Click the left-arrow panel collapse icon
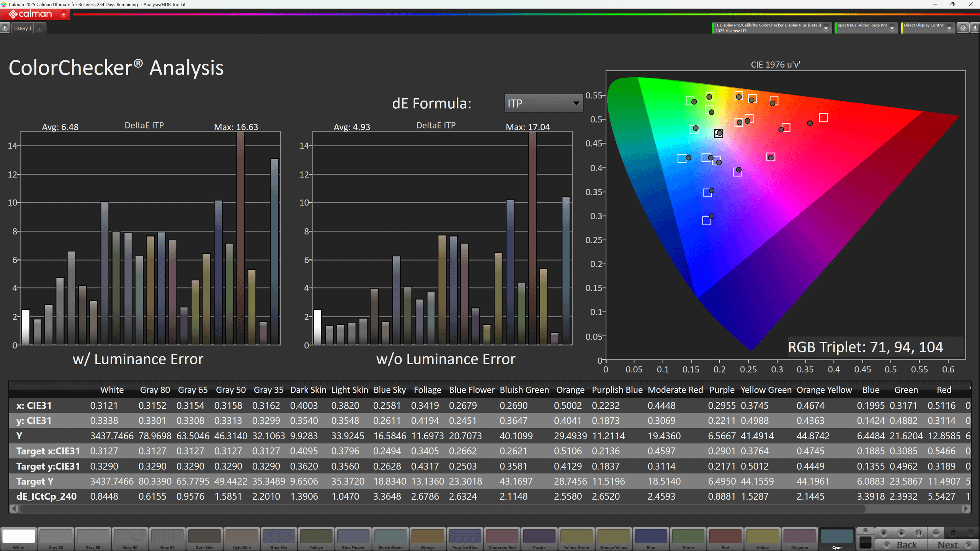Image resolution: width=980 pixels, height=551 pixels. point(975,28)
